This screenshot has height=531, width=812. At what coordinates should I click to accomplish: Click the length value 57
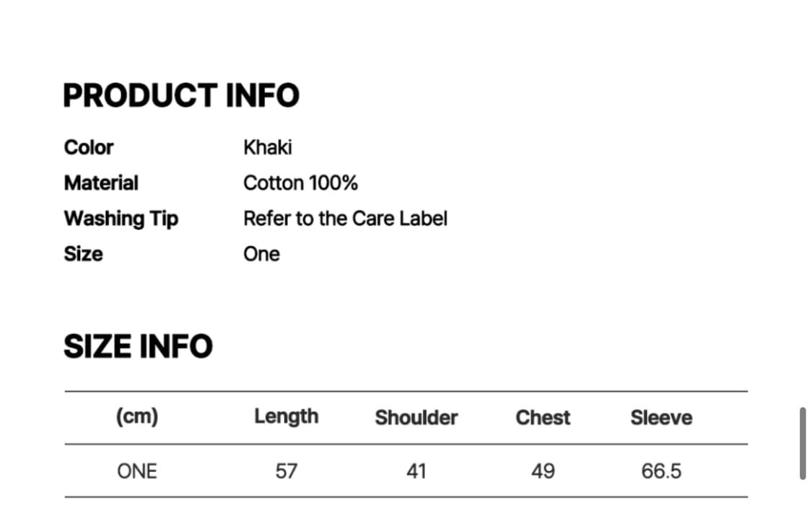286,471
